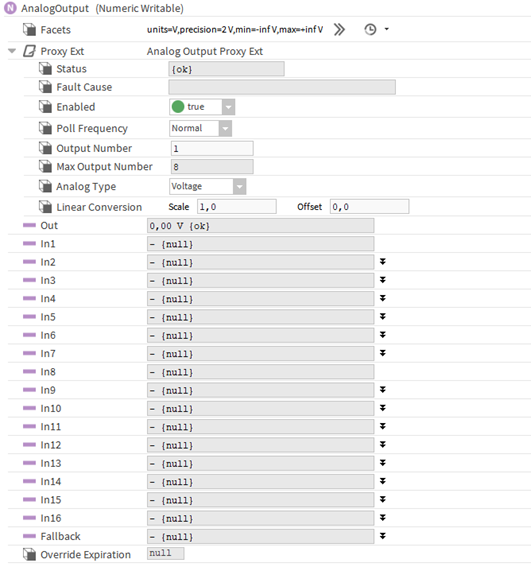This screenshot has width=531, height=567.
Task: Select the Override Expiration property label
Action: 85,555
